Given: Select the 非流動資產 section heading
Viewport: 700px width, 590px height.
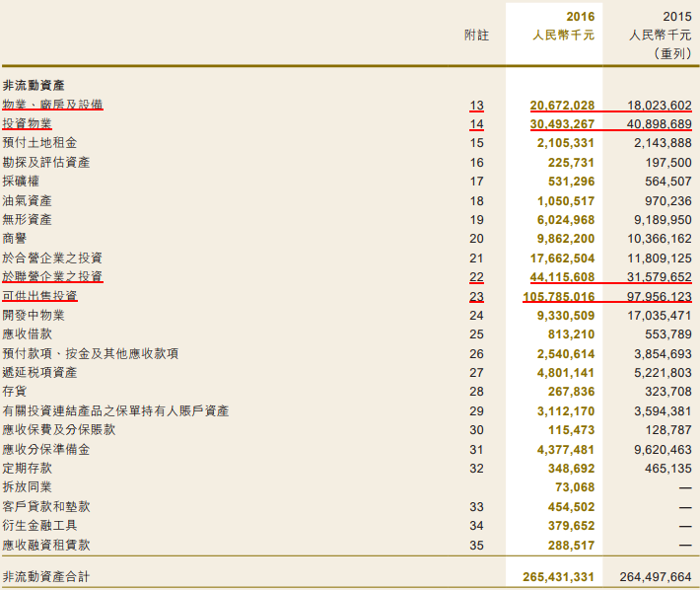Looking at the screenshot, I should tap(35, 86).
